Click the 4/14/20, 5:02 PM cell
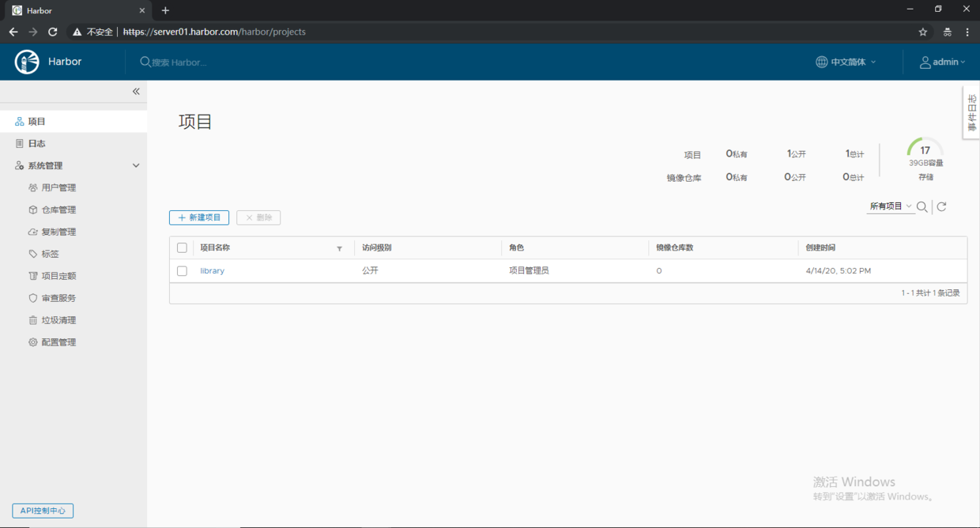The image size is (980, 528). (838, 271)
